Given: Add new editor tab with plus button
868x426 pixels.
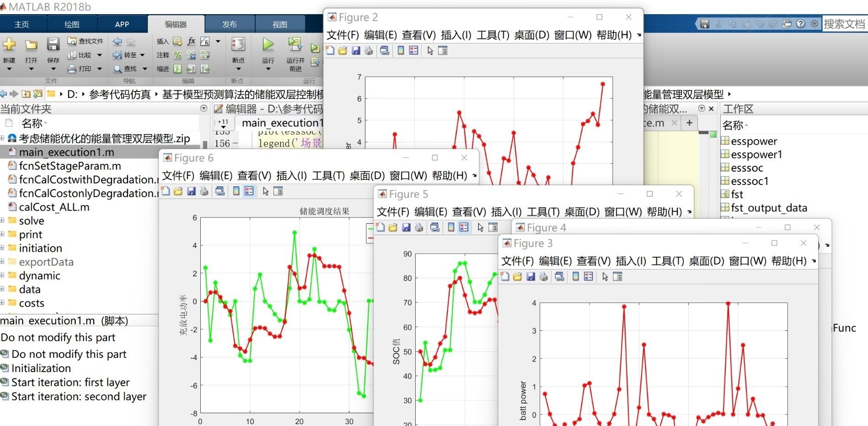Looking at the screenshot, I should pyautogui.click(x=689, y=123).
